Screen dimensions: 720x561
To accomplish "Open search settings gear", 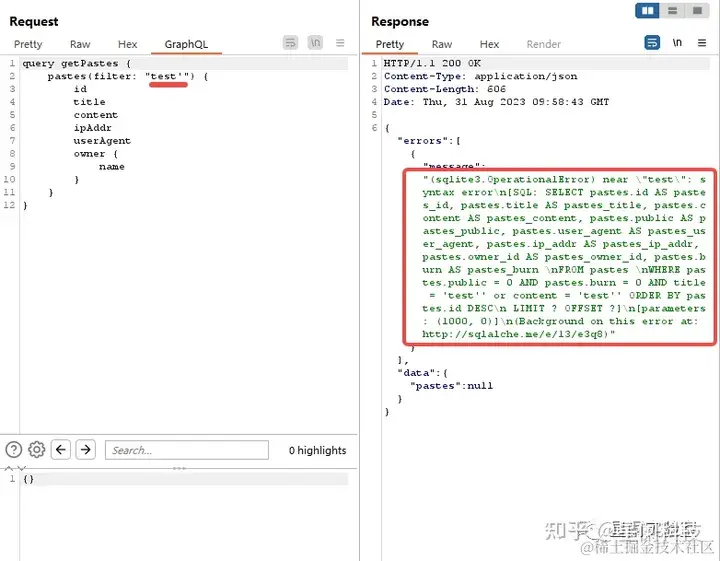I will [x=37, y=449].
